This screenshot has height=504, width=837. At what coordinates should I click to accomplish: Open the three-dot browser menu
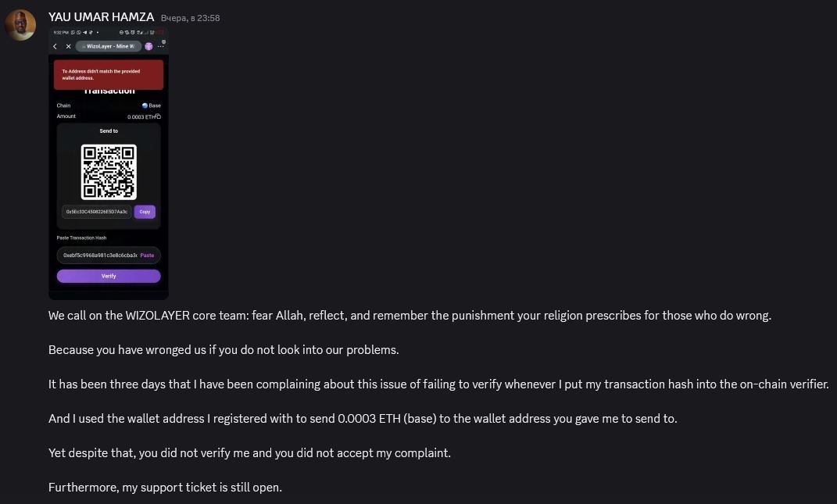tap(160, 47)
